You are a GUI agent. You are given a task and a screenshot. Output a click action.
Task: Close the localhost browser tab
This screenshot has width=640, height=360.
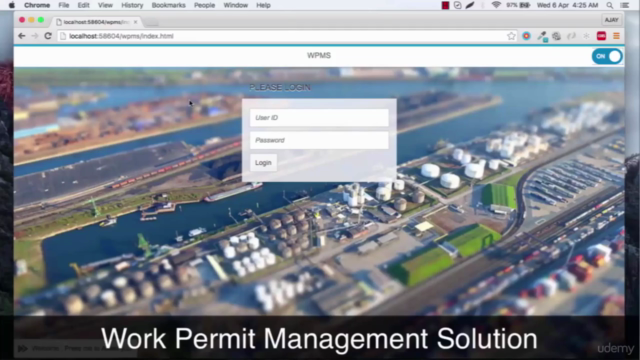(x=136, y=22)
